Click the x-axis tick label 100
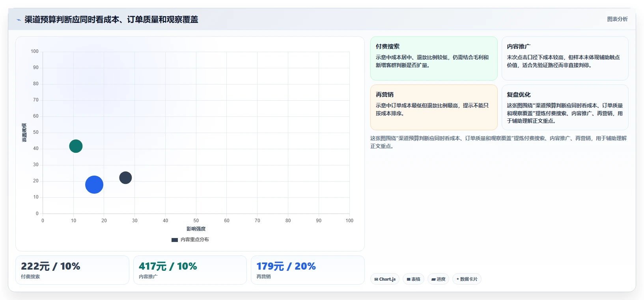 [349, 221]
